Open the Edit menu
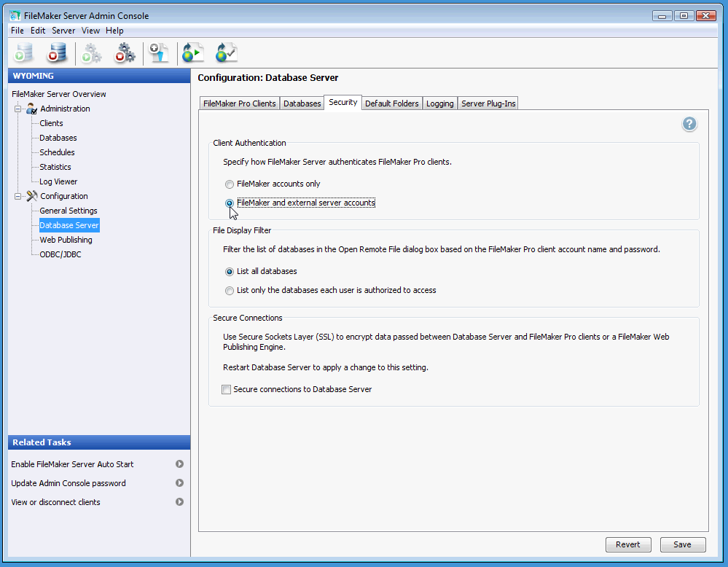This screenshot has width=728, height=567. point(38,31)
